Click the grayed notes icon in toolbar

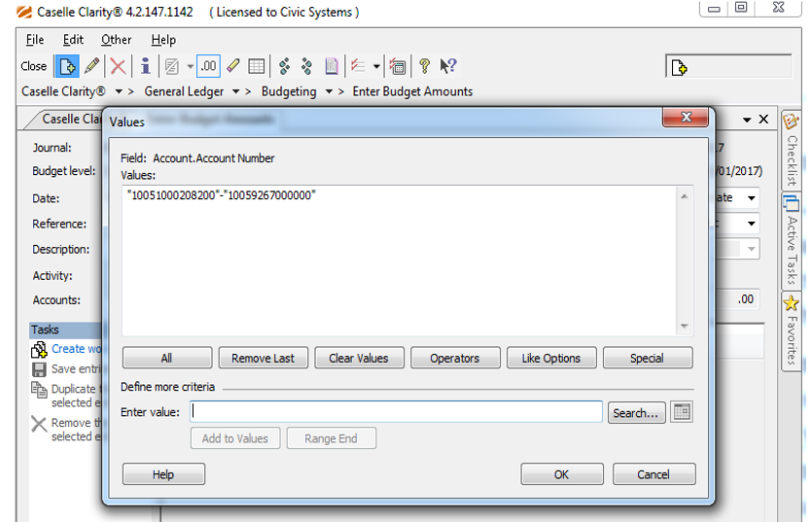[172, 66]
